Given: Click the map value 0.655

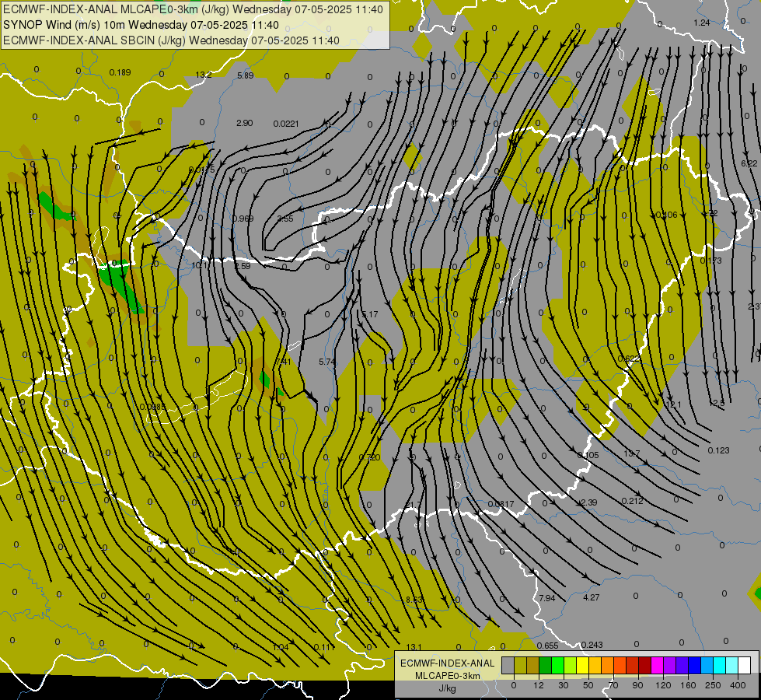Looking at the screenshot, I should point(548,646).
